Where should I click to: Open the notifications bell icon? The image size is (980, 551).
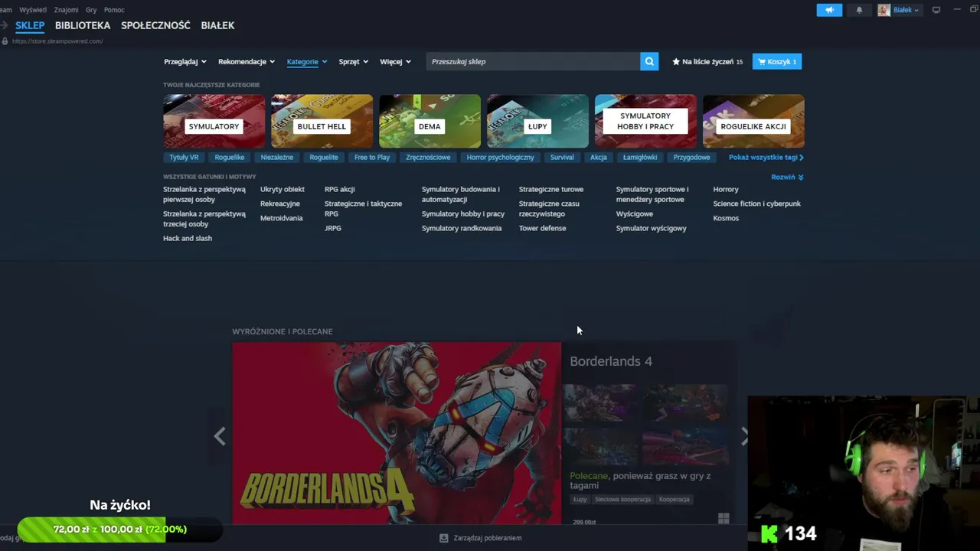tap(859, 10)
